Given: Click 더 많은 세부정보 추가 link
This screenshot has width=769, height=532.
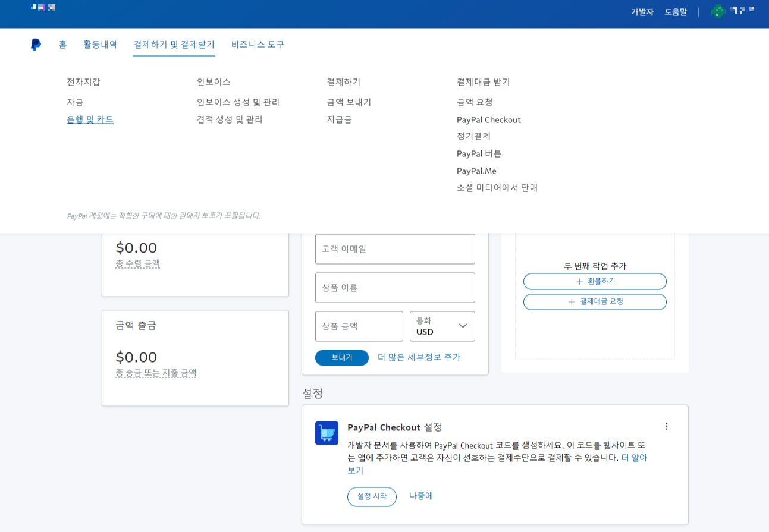Looking at the screenshot, I should click(x=419, y=357).
